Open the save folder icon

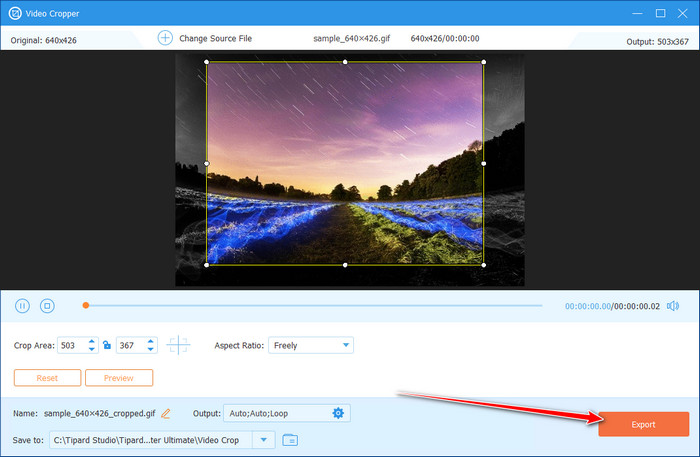point(290,440)
